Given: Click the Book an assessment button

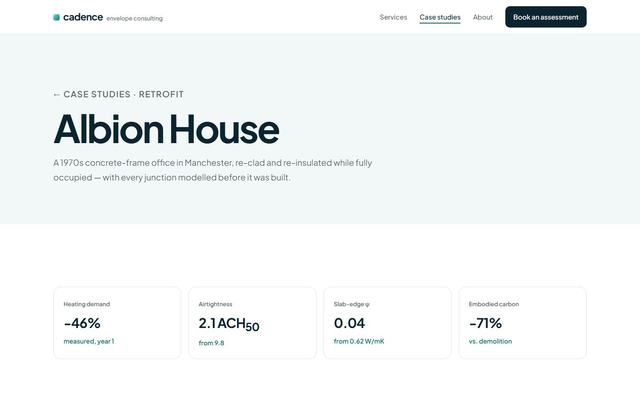Looking at the screenshot, I should tap(546, 17).
